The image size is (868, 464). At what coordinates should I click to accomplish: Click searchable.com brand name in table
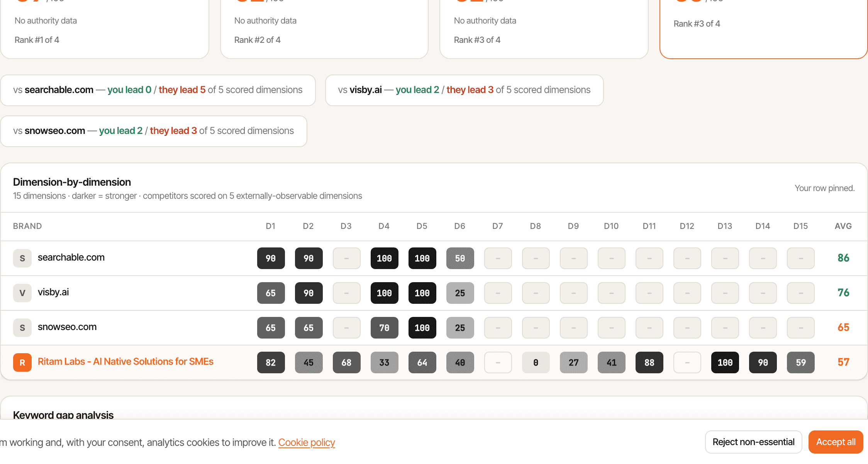(x=71, y=257)
